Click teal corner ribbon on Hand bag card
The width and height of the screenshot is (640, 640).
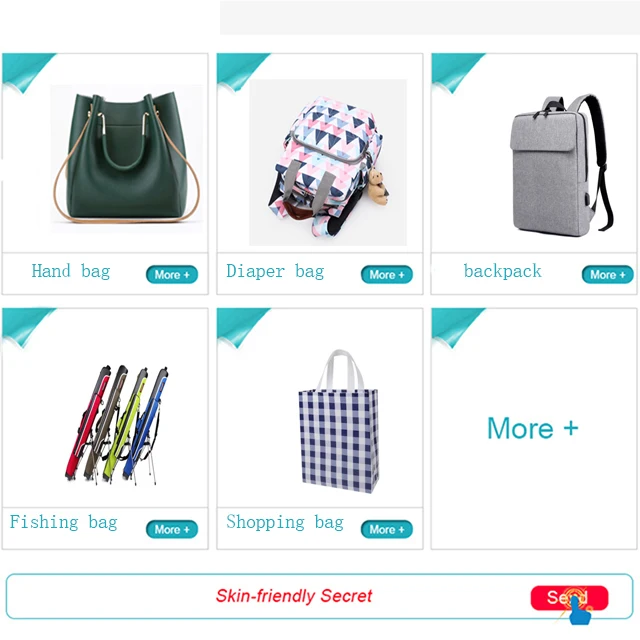(24, 71)
